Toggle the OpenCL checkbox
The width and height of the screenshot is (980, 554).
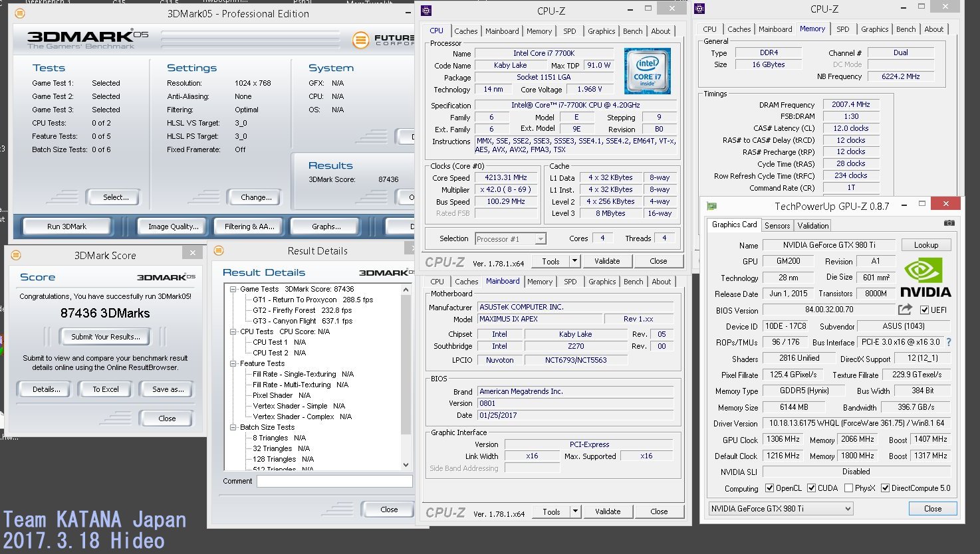(x=769, y=488)
